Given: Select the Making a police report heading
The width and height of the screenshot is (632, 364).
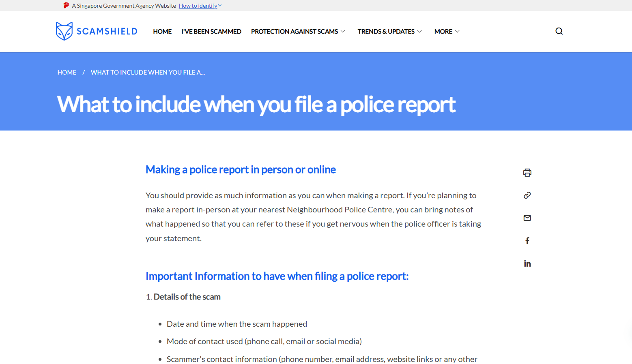Looking at the screenshot, I should (x=240, y=169).
